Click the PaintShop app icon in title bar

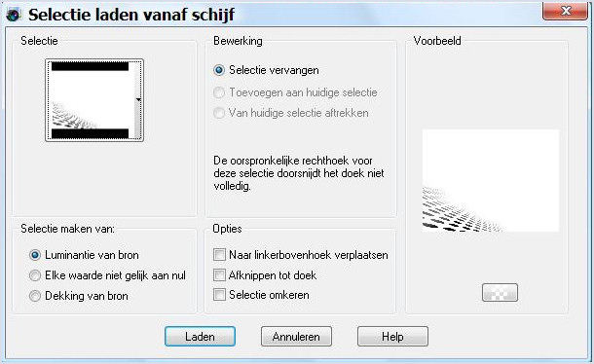[14, 15]
